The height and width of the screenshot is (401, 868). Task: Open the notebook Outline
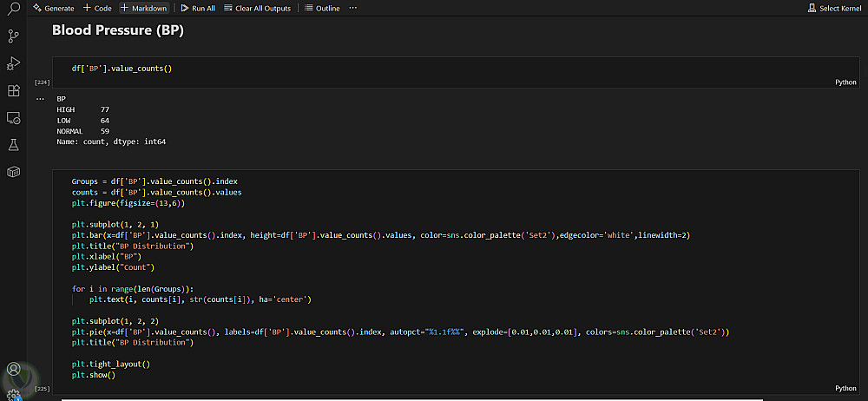click(x=322, y=9)
